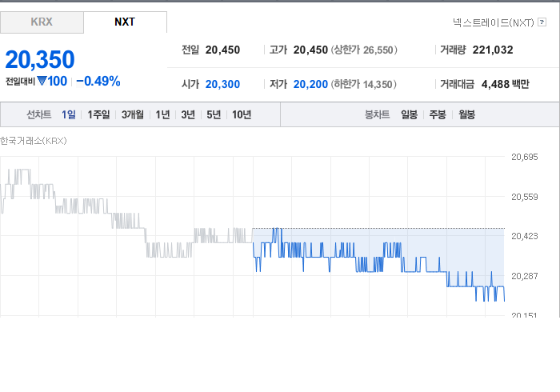Click the 20,287 axis label
560x392 pixels.
[525, 276]
